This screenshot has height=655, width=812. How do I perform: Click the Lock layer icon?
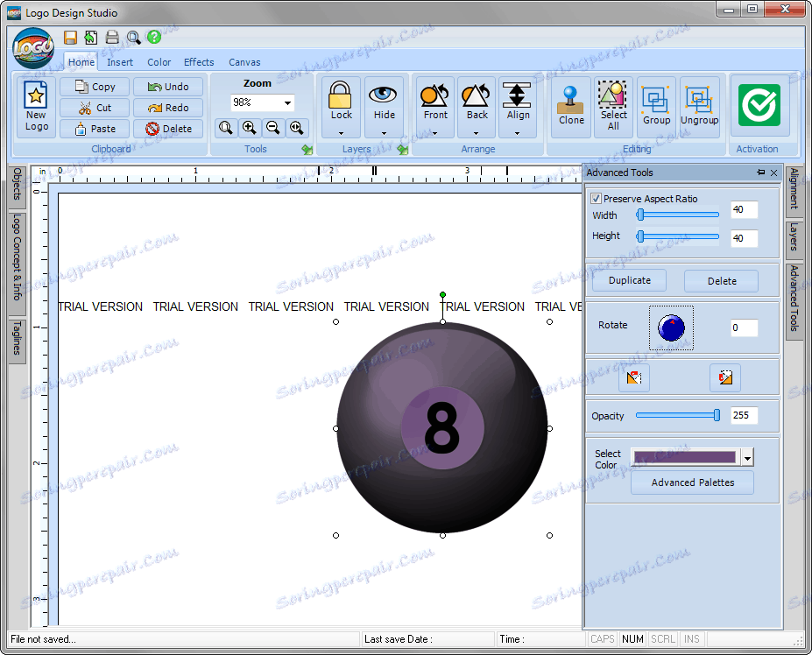[341, 97]
